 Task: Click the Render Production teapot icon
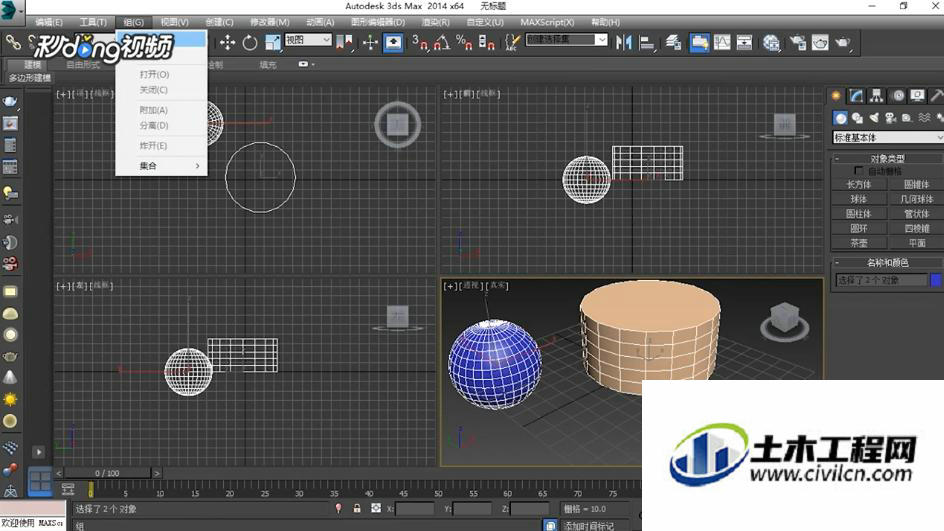click(842, 42)
